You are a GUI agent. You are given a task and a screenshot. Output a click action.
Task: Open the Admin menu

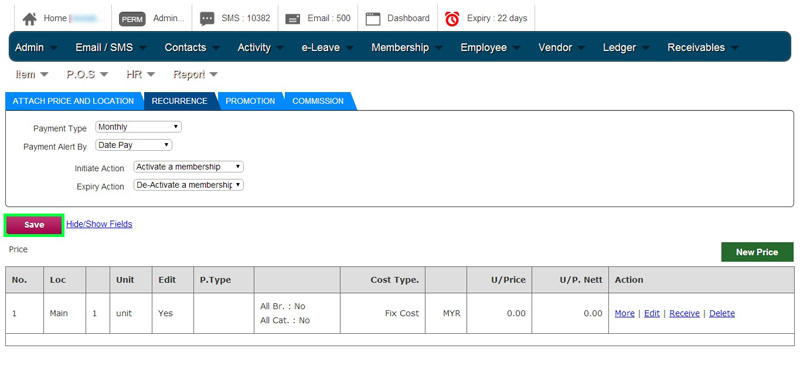[x=36, y=47]
